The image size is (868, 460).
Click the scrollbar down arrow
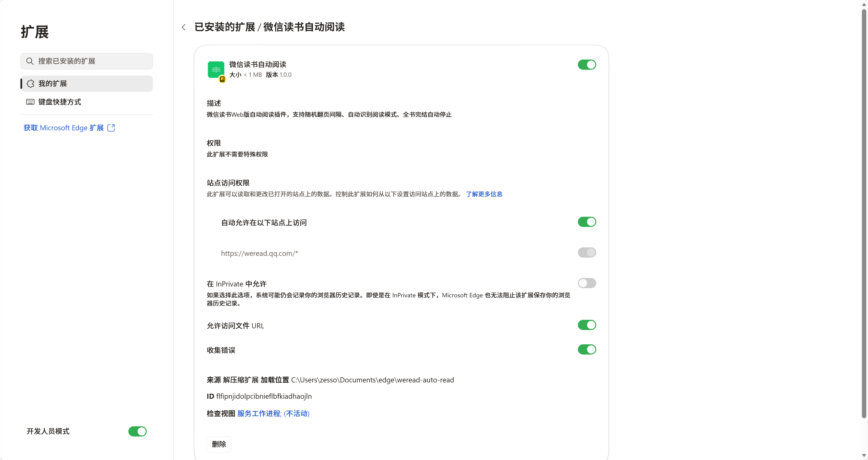(864, 455)
